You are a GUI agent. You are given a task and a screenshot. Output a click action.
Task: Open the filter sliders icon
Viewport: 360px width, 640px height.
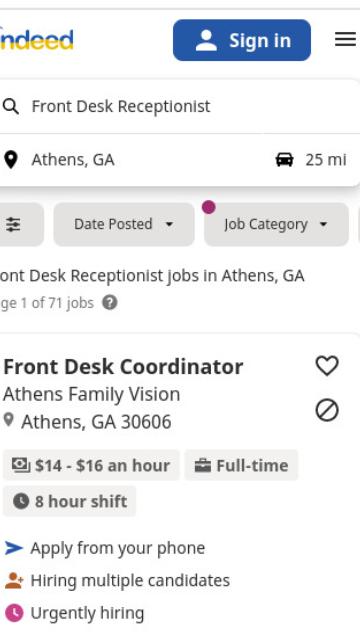[x=13, y=224]
